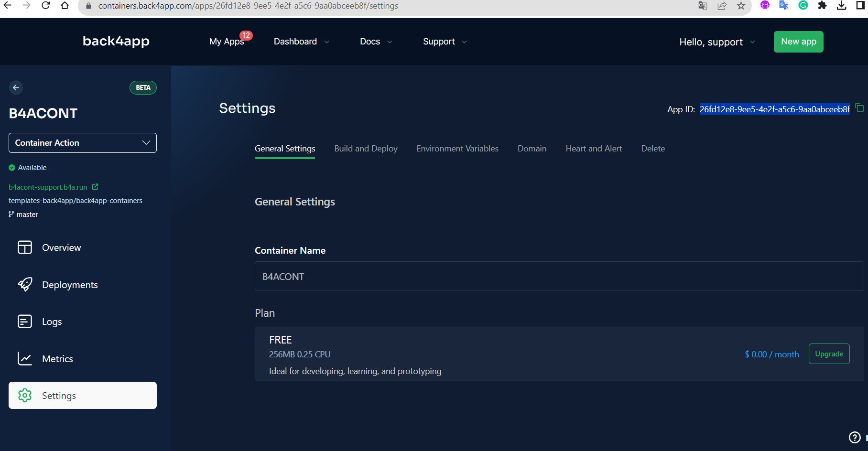Image resolution: width=868 pixels, height=451 pixels.
Task: Click the Metrics label in sidebar
Action: [x=57, y=359]
